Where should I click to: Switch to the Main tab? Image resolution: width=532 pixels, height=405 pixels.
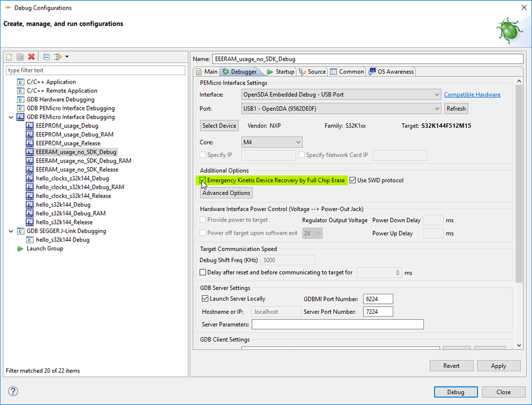[x=207, y=71]
